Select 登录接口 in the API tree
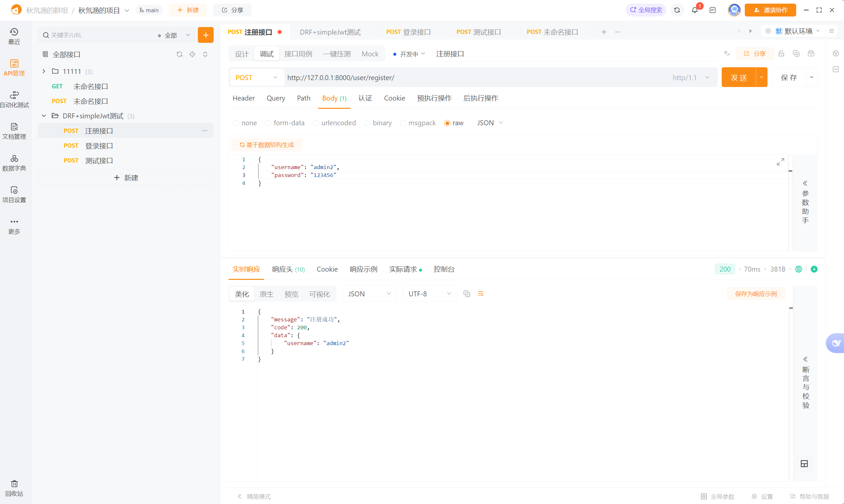Viewport: 844px width, 504px height. pos(99,146)
